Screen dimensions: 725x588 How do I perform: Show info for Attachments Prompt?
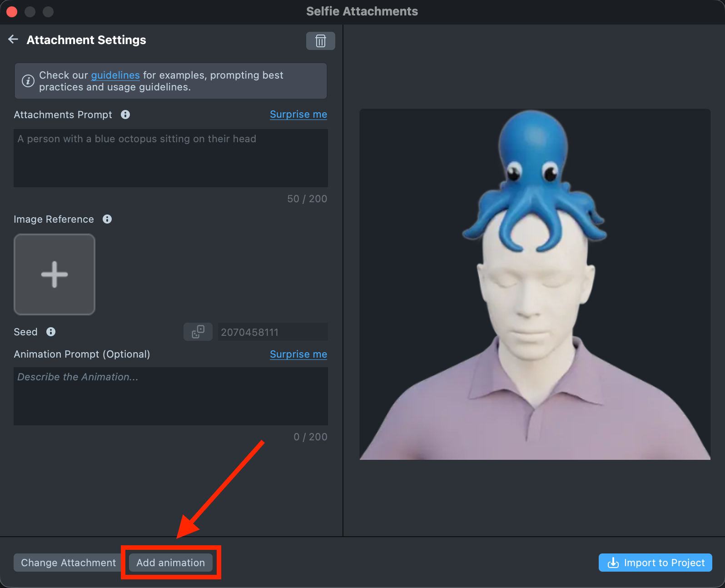click(125, 115)
